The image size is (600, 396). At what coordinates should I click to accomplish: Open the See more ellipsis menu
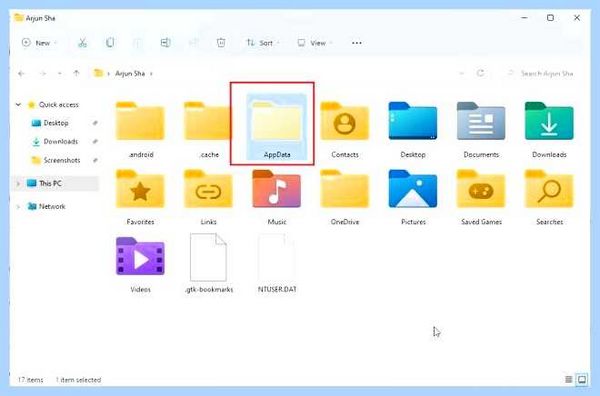[x=357, y=43]
